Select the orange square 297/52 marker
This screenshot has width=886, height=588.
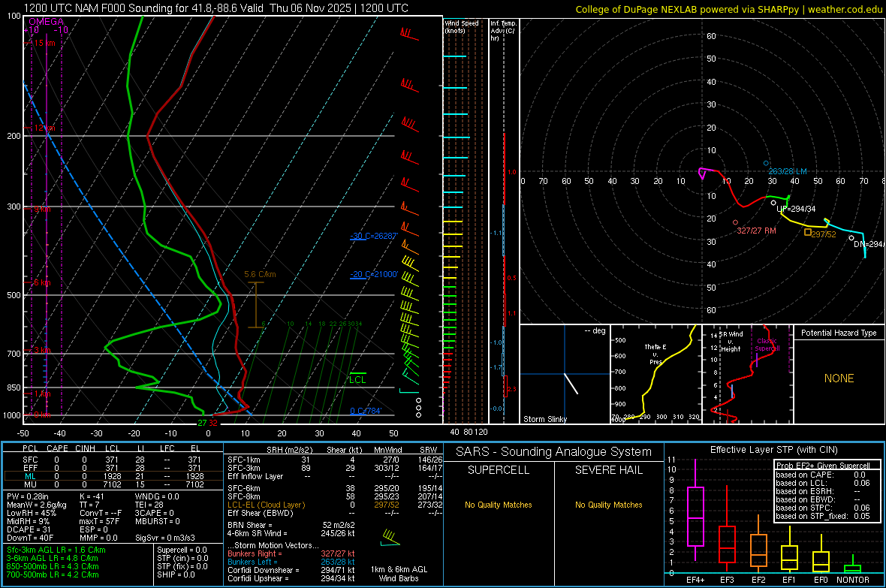(x=808, y=232)
